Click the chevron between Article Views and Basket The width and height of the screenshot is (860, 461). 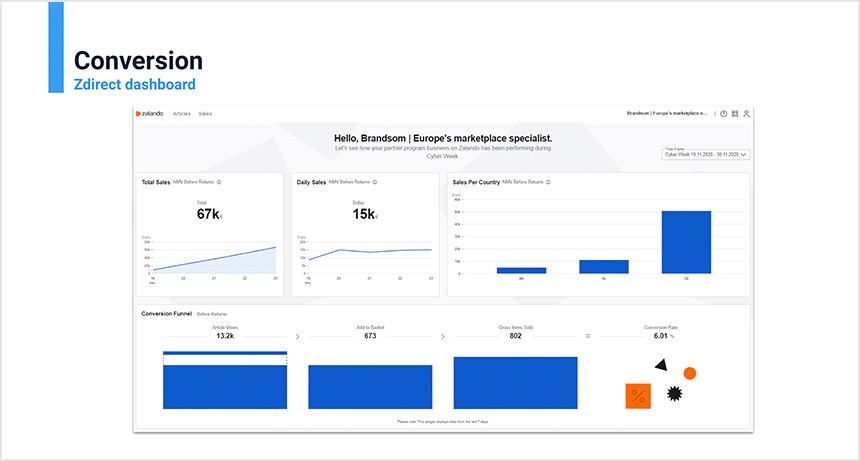coord(297,337)
